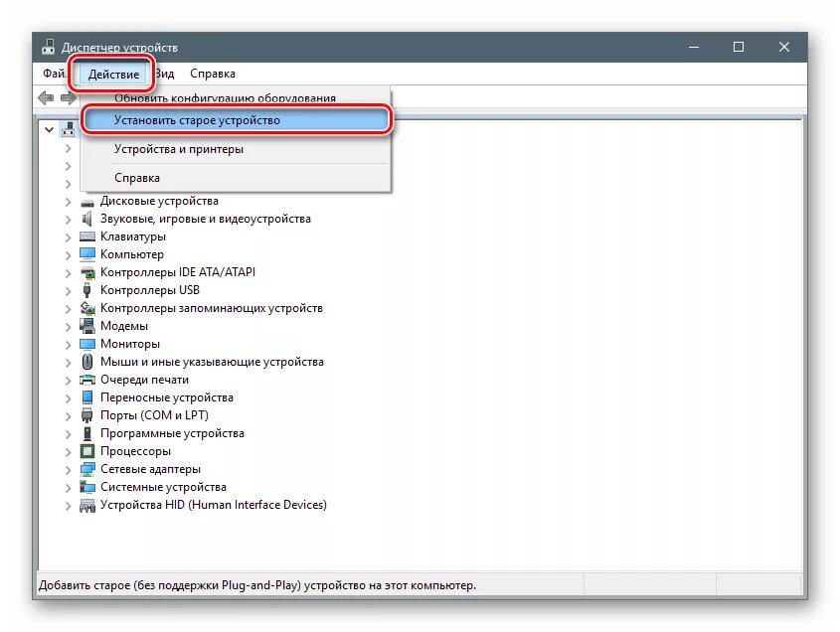
Task: Choose Обновить конфигурацию оборудования
Action: (x=225, y=98)
